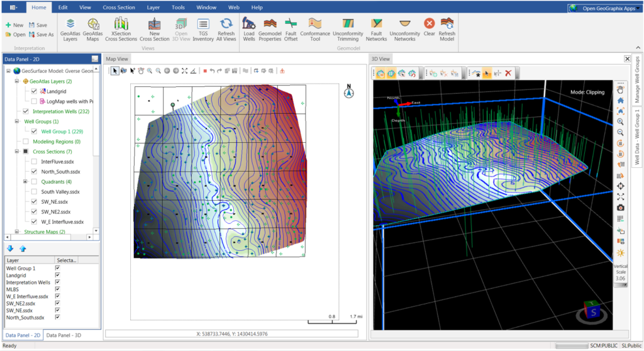644x351 pixels.
Task: Collapse the ribbon with the chevron arrow
Action: coord(638,48)
